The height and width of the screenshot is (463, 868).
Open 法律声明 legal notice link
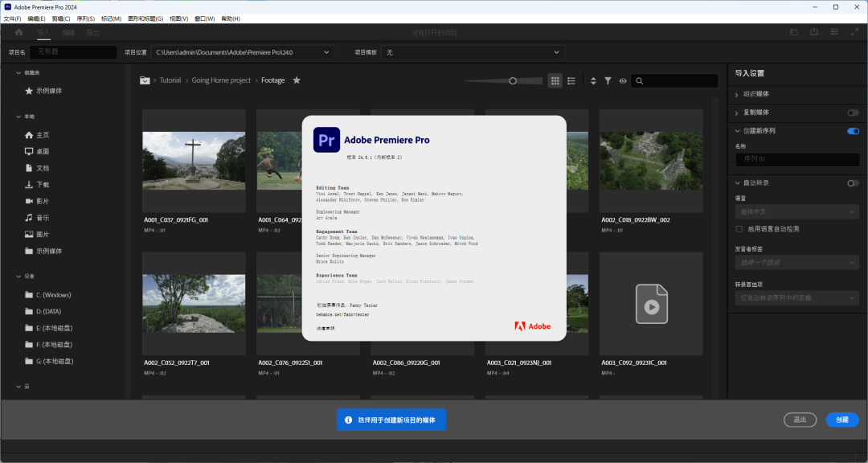[x=325, y=329]
